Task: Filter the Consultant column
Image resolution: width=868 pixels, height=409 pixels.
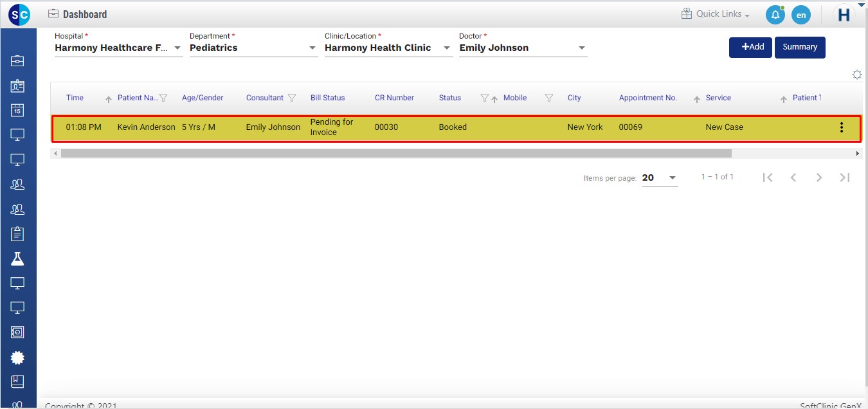Action: coord(292,98)
